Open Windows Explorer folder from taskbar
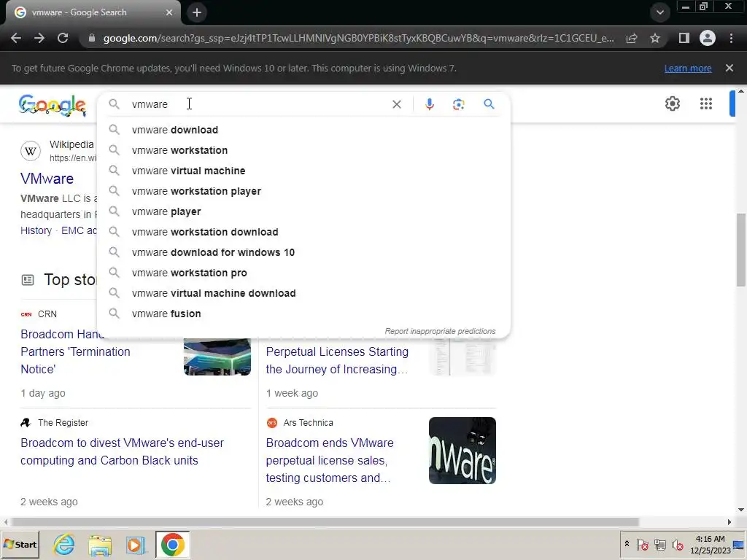 point(100,545)
